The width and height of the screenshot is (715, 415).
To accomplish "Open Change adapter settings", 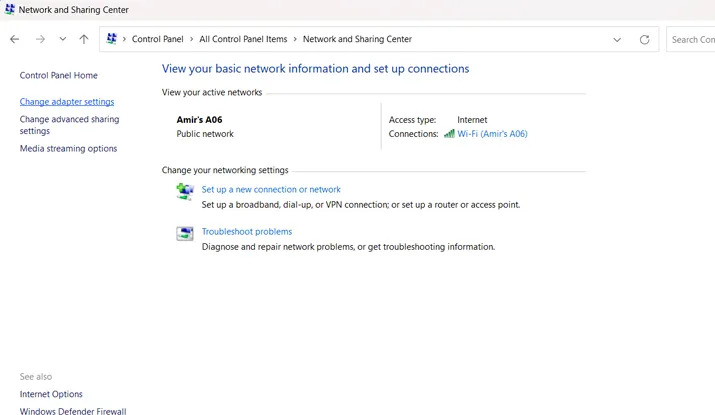I will tap(67, 102).
